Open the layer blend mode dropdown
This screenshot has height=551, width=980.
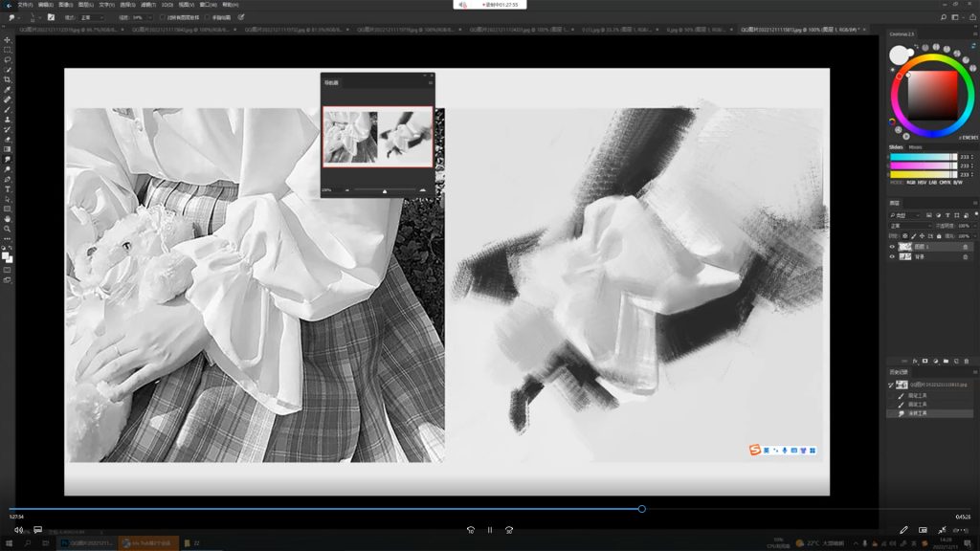click(909, 226)
